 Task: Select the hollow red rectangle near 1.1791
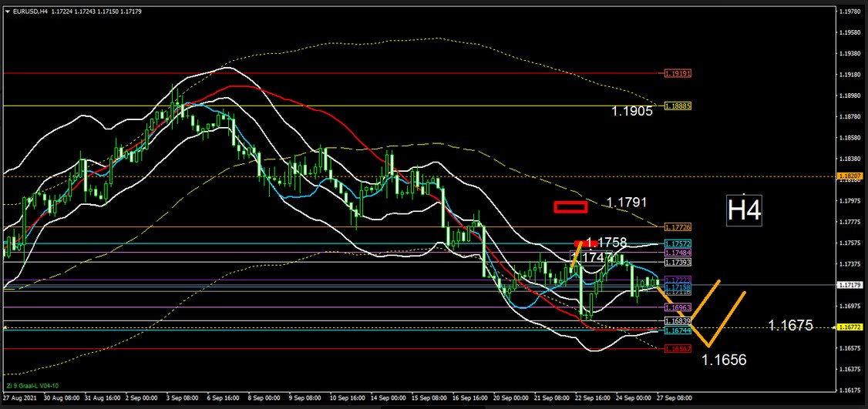pos(571,206)
